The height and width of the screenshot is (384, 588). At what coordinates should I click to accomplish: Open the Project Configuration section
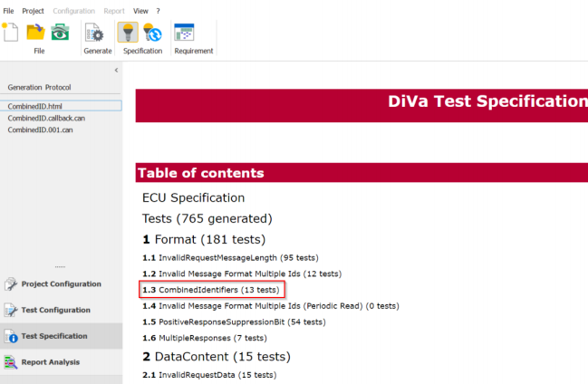click(61, 283)
